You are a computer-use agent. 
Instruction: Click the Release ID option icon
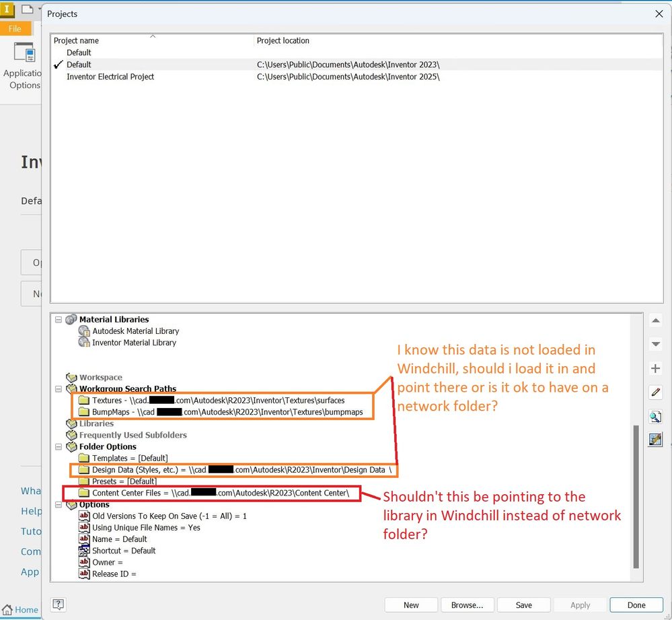coord(84,574)
